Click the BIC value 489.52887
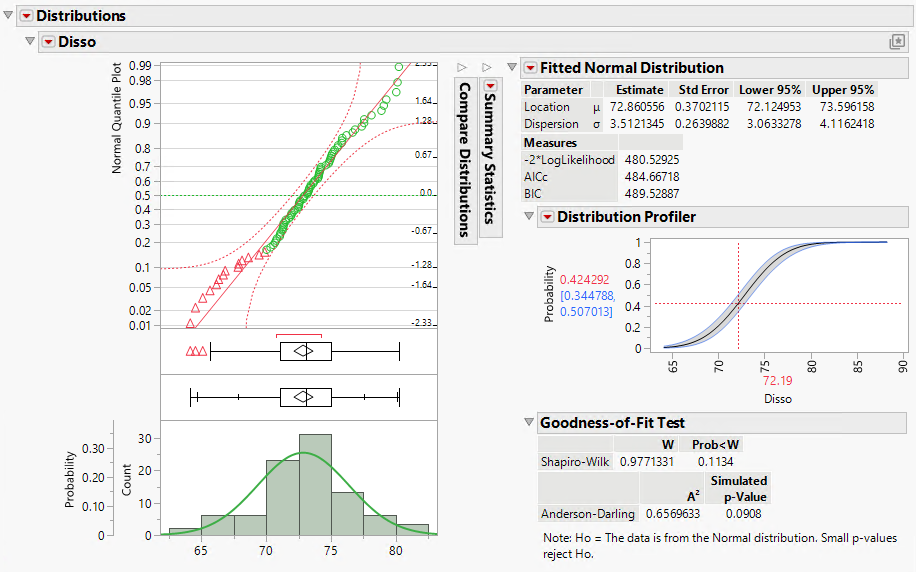916x572 pixels. pos(652,193)
